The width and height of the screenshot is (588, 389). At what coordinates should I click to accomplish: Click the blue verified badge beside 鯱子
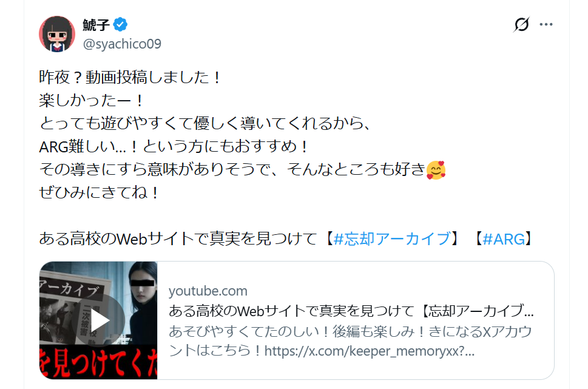click(120, 24)
